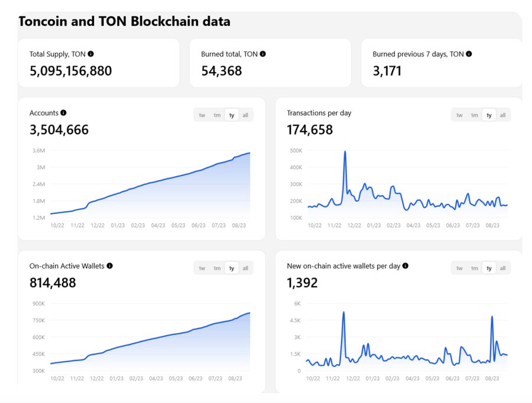Click the Total Supply value 5,095,156,880
Image resolution: width=532 pixels, height=403 pixels.
pyautogui.click(x=70, y=71)
